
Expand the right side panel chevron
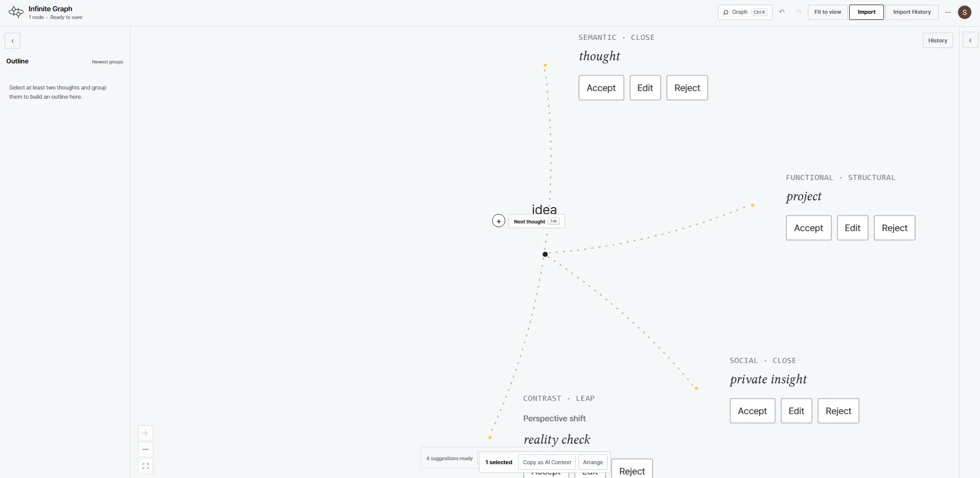point(970,40)
